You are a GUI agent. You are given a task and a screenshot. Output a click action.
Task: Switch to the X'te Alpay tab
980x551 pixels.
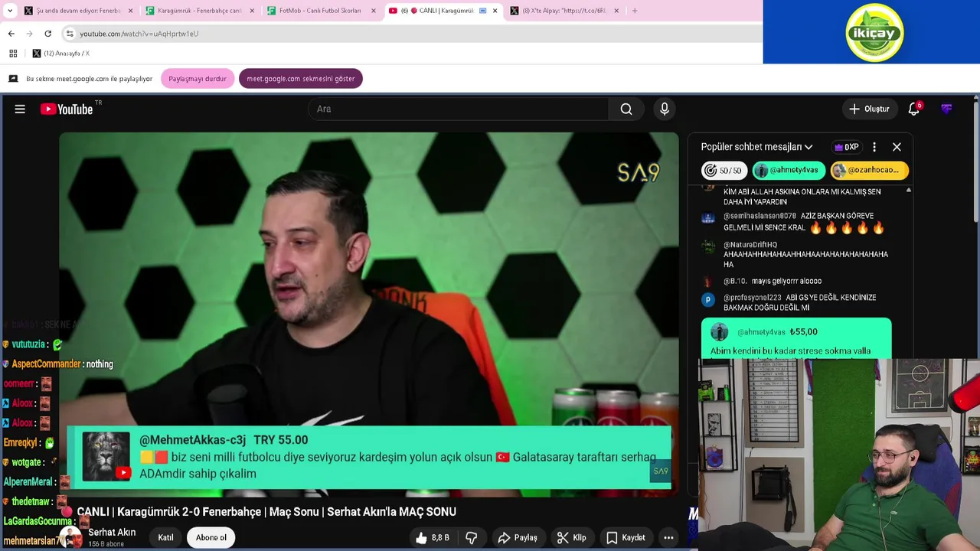click(565, 11)
